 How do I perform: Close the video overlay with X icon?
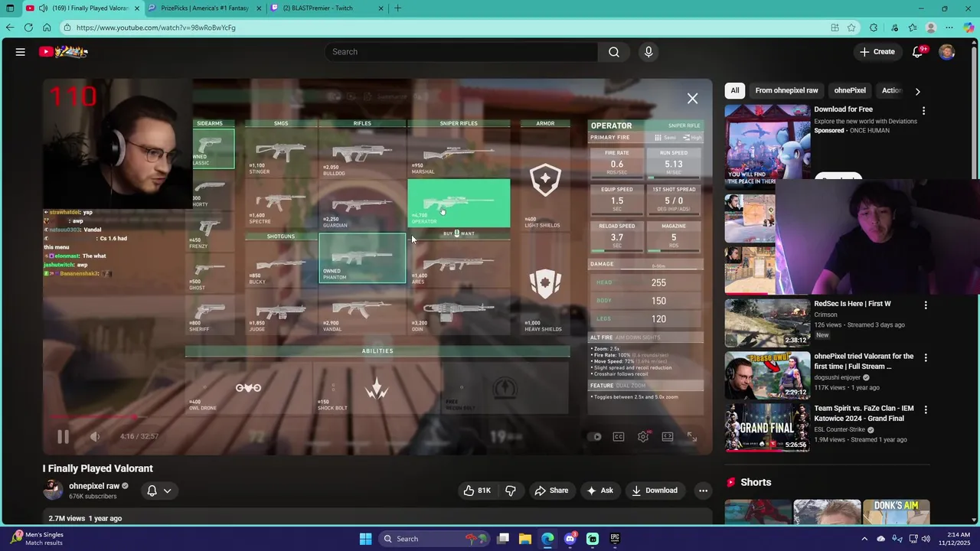point(692,99)
